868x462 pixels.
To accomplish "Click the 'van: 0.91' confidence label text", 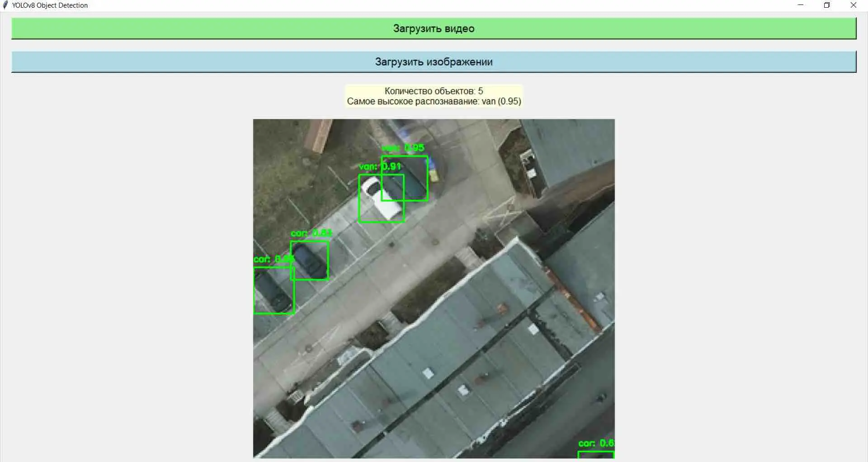I will [x=380, y=167].
